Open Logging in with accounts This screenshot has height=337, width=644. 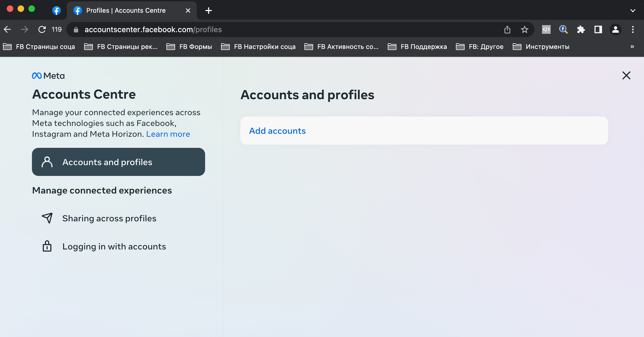click(x=119, y=246)
